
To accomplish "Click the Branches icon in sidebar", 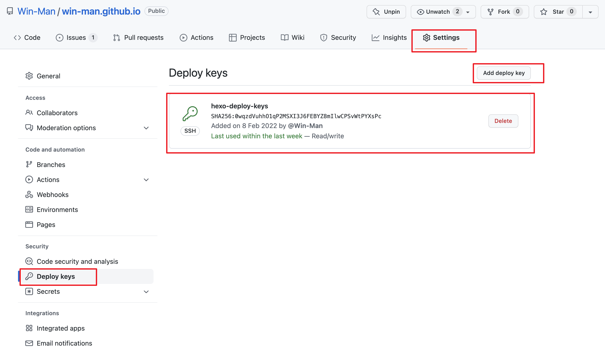I will pyautogui.click(x=29, y=164).
